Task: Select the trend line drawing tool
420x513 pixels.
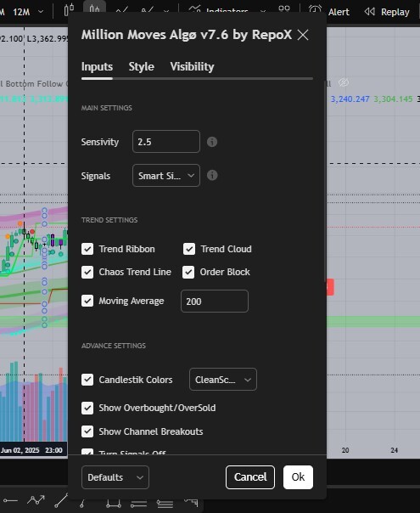Action: pos(61,500)
